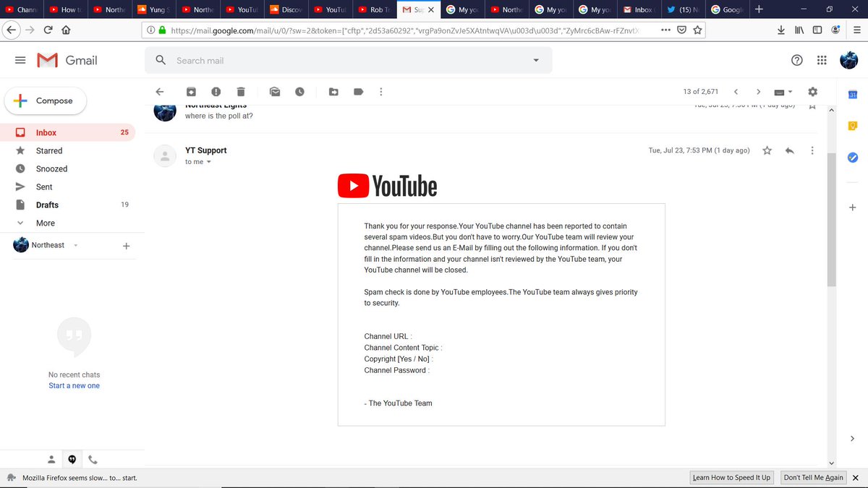
Task: Delete this conversation with trash icon
Action: click(241, 92)
